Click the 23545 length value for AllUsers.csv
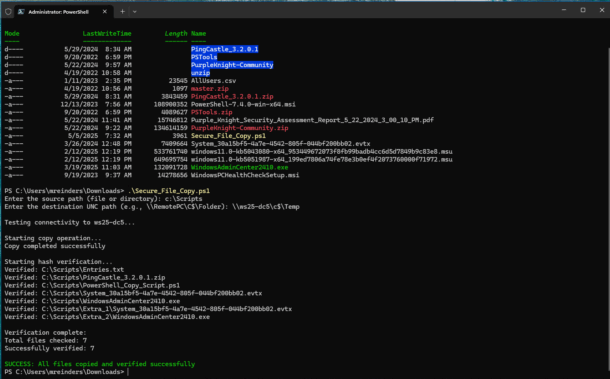The image size is (610, 379). point(178,81)
